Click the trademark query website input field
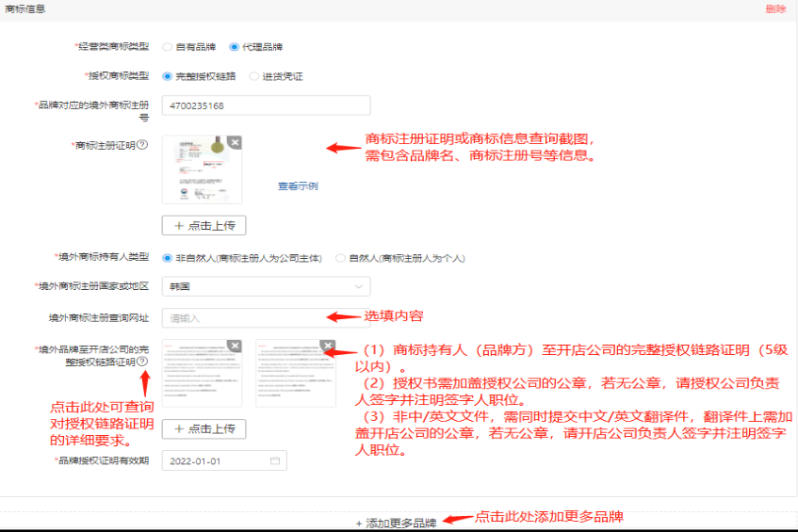This screenshot has height=532, width=798. 243,318
